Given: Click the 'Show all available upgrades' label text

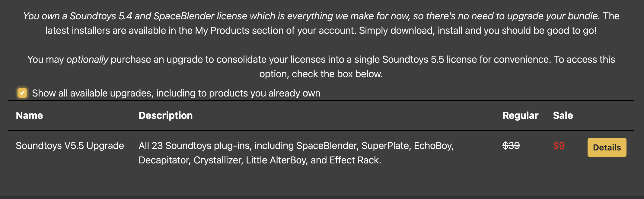Looking at the screenshot, I should click(x=176, y=93).
